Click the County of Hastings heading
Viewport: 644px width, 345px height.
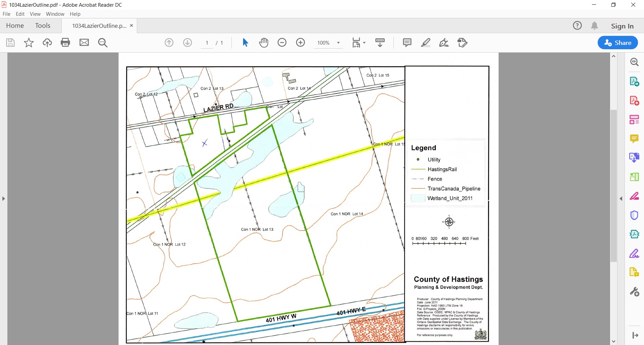[448, 279]
